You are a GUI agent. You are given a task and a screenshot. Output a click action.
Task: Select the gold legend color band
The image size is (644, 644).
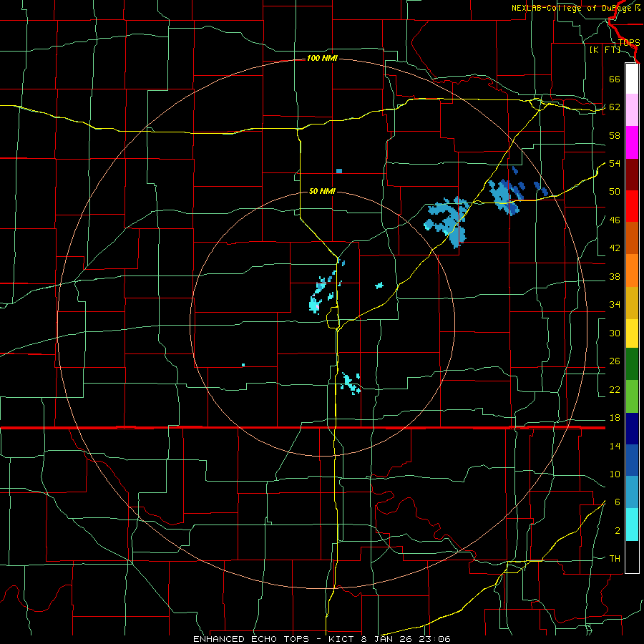pos(632,303)
